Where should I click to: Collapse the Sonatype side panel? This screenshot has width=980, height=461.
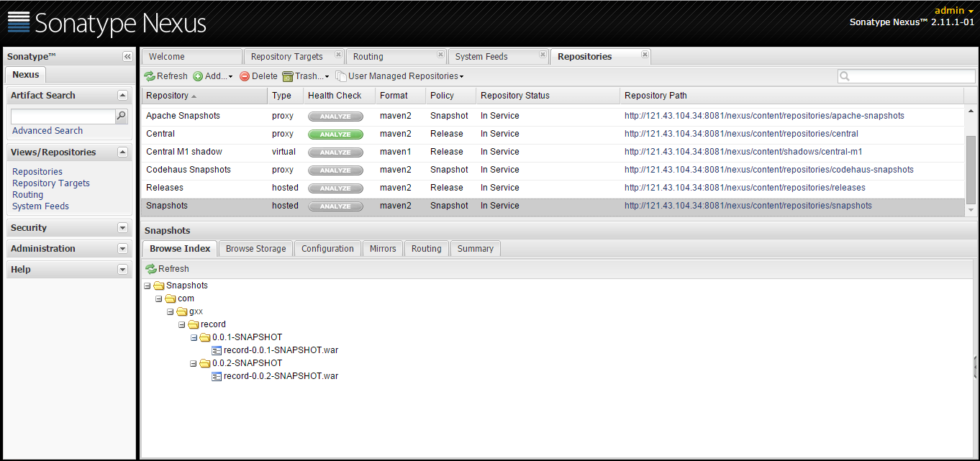point(127,57)
